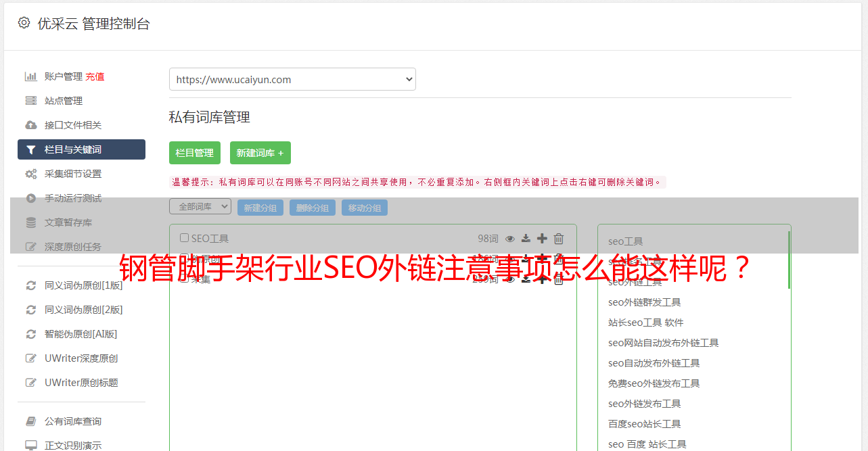Select UWriter深度原创 in sidebar
868x451 pixels.
[81, 358]
